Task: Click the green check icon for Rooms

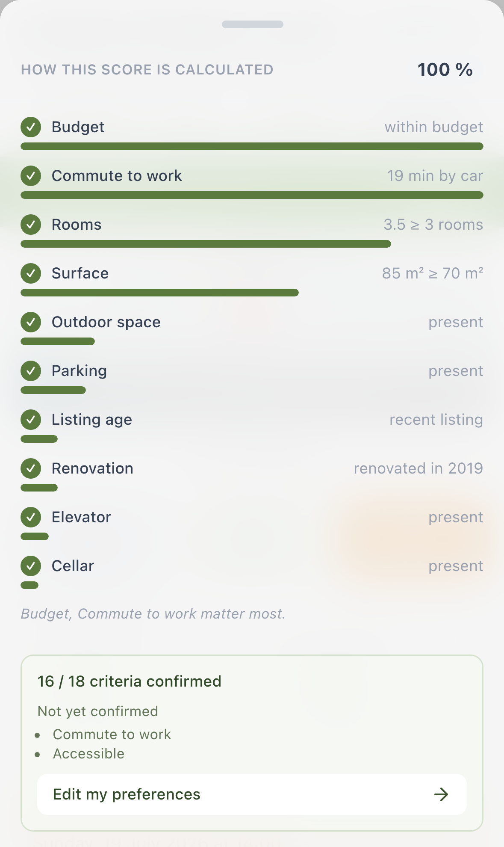Action: (x=31, y=225)
